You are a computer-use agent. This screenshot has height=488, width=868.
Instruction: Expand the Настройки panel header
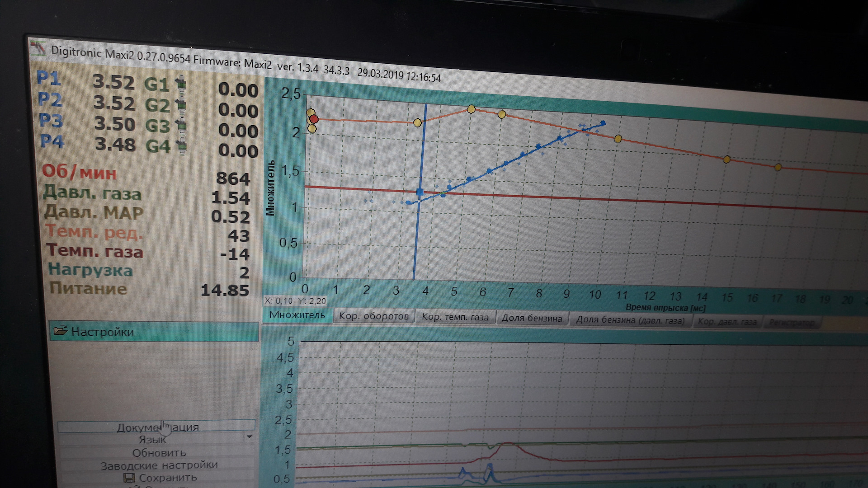tap(154, 332)
